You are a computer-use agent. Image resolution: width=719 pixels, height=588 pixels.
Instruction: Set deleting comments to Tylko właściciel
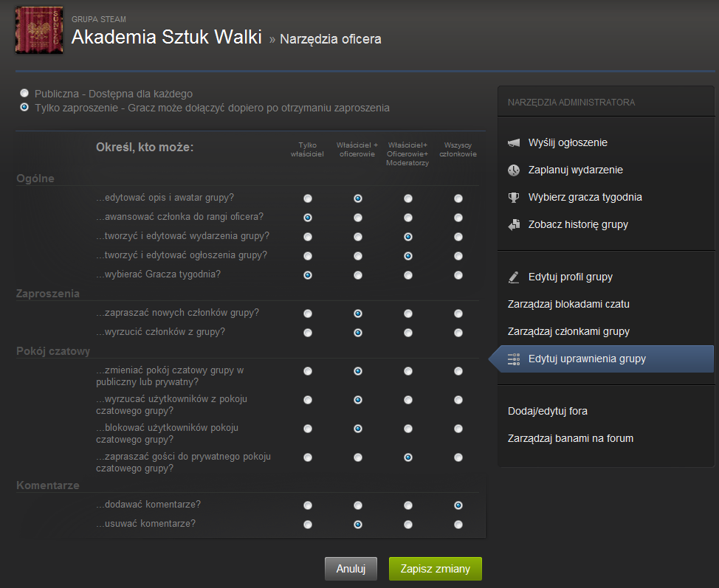[x=308, y=525]
